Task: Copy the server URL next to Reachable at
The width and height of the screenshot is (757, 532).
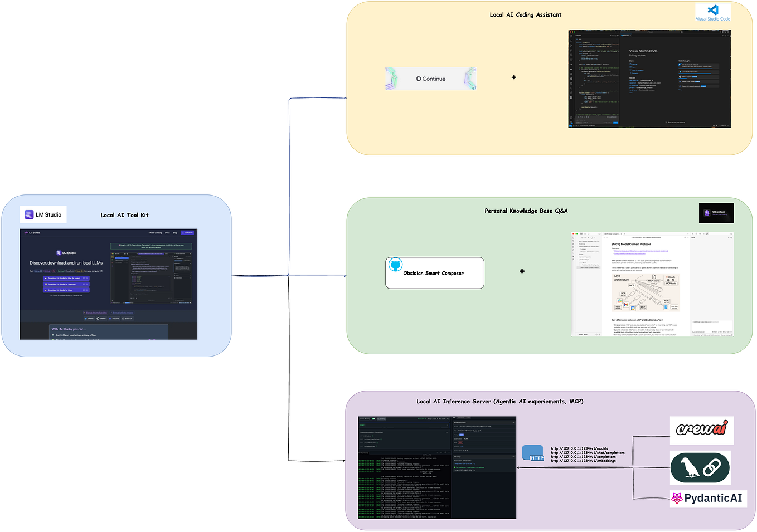Action: click(x=448, y=419)
